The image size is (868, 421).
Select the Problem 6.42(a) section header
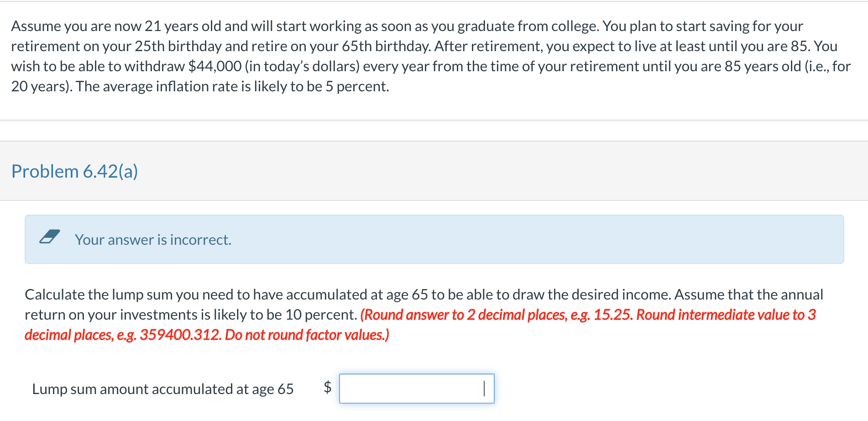tap(75, 171)
